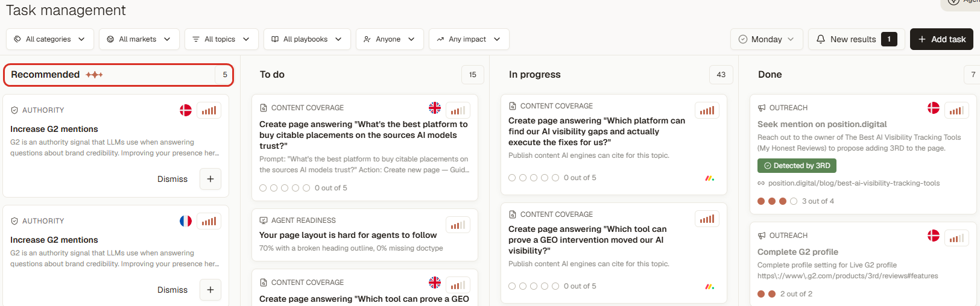This screenshot has width=980, height=306.
Task: Click Danish flag on Seek mention card
Action: (x=934, y=108)
